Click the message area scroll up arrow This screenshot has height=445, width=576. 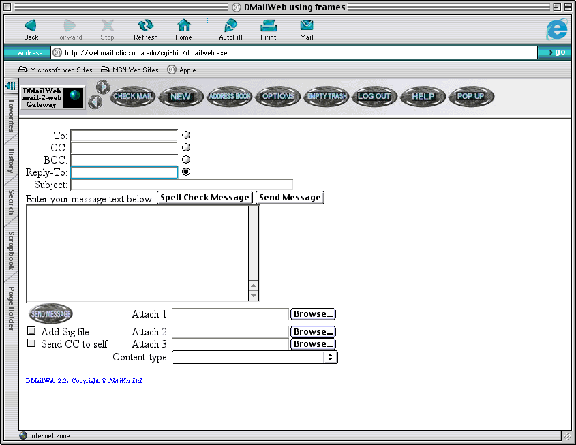(253, 286)
